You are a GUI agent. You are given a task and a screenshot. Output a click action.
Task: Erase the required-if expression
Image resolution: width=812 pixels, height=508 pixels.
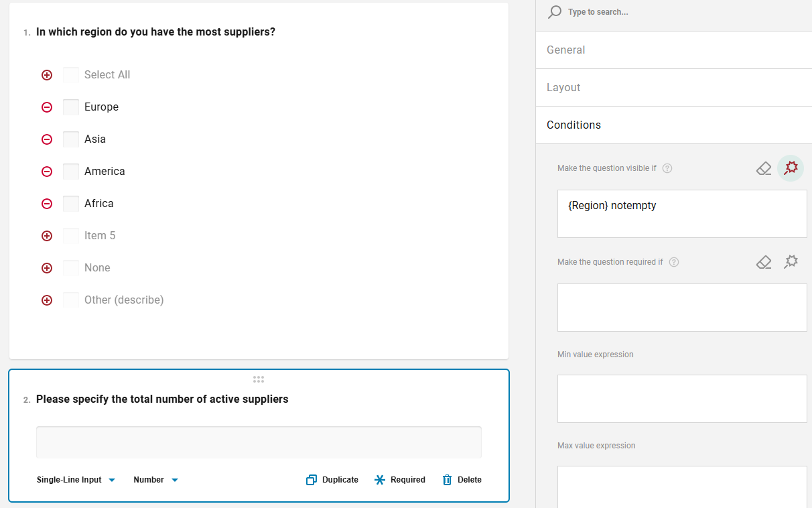[764, 262]
